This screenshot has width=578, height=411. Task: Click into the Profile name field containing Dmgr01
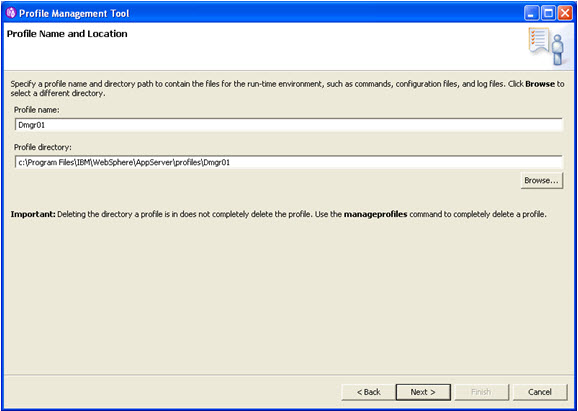point(289,125)
